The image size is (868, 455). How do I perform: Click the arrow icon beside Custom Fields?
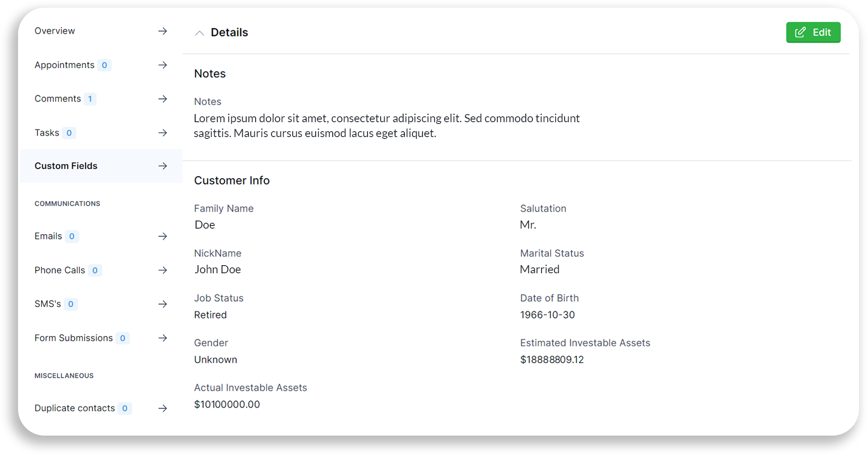coord(163,166)
